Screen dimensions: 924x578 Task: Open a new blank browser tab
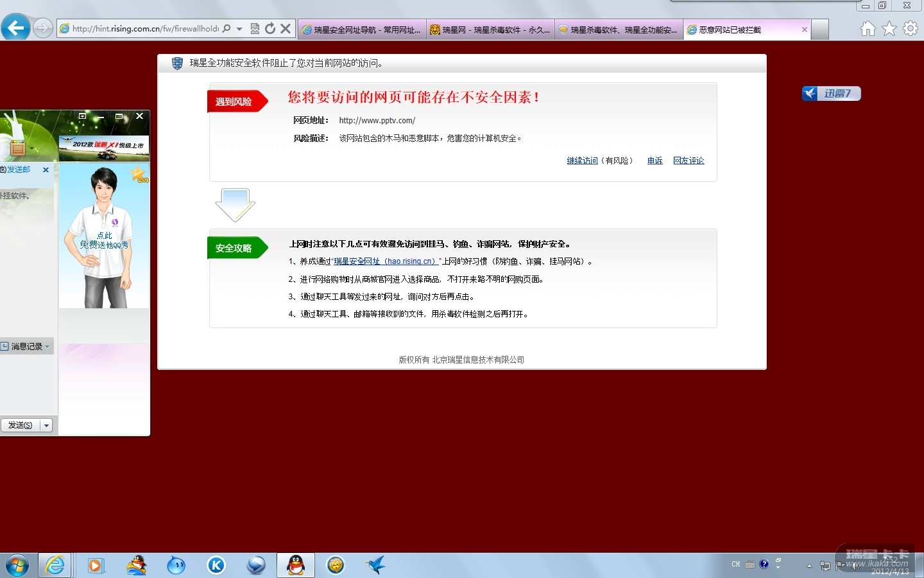point(820,30)
